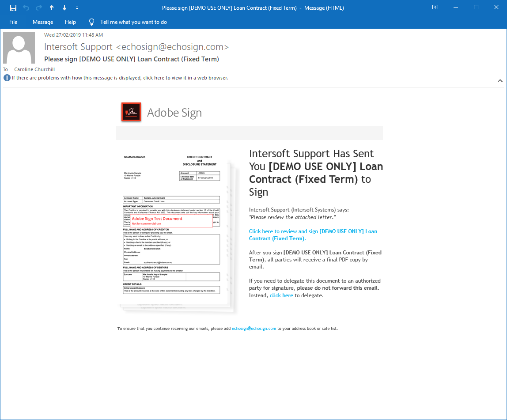Open Ribbon Display Options button
Image resolution: width=507 pixels, height=420 pixels.
coord(435,8)
